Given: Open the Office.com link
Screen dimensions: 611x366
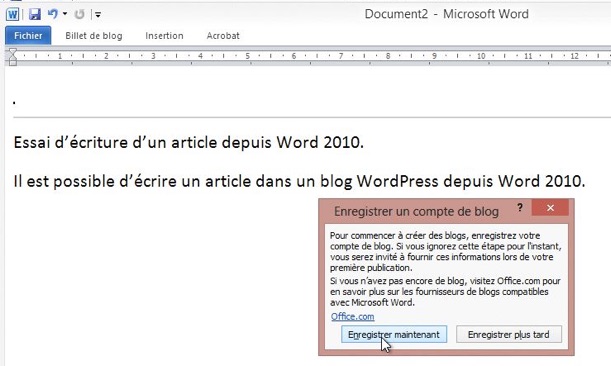Looking at the screenshot, I should coord(353,316).
